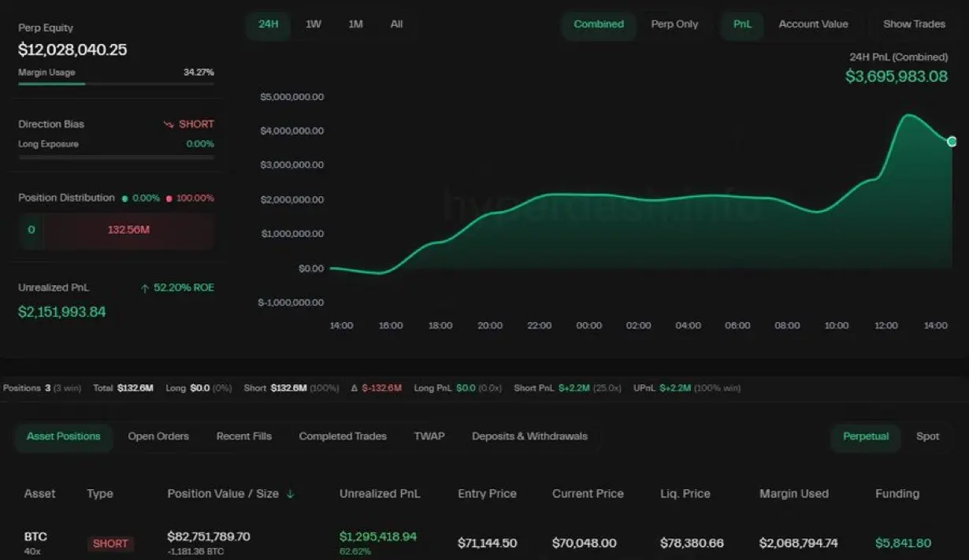Image resolution: width=969 pixels, height=560 pixels.
Task: Select the Combined view mode
Action: (599, 24)
